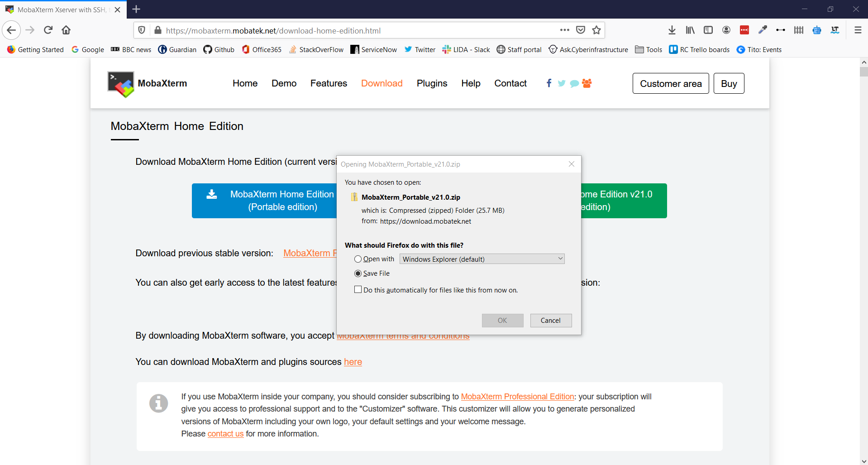Open the Contact page

(510, 83)
